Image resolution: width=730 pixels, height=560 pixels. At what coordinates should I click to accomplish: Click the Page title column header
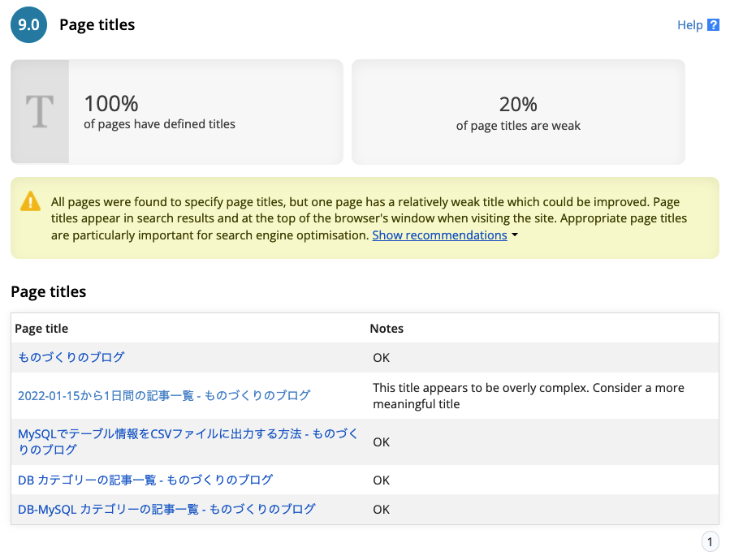[x=41, y=329]
